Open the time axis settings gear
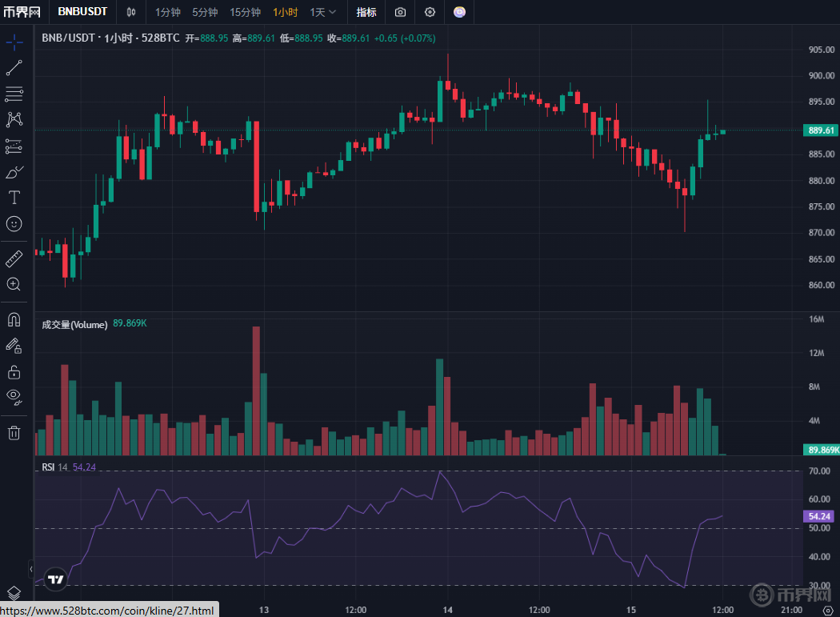 pos(828,610)
